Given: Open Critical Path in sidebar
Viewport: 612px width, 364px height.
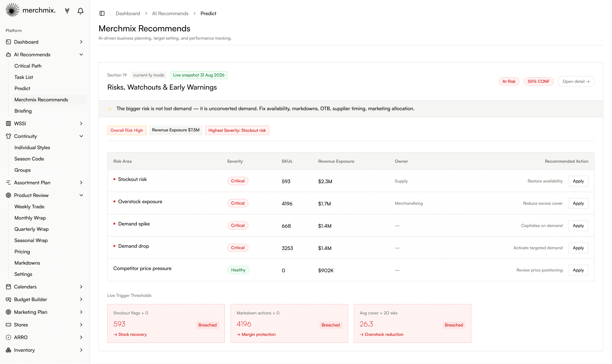Looking at the screenshot, I should tap(49, 66).
